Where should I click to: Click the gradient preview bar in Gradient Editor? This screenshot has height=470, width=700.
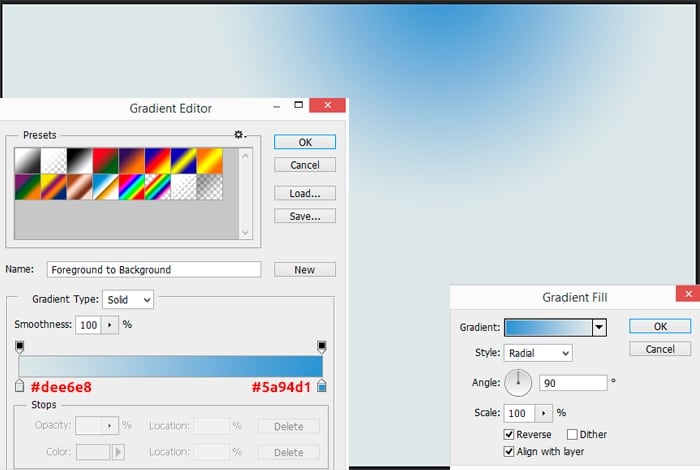coord(170,366)
